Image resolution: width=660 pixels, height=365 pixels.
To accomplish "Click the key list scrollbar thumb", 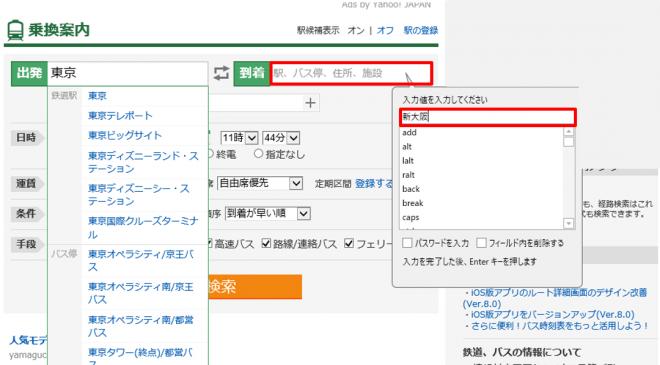I will (x=569, y=142).
